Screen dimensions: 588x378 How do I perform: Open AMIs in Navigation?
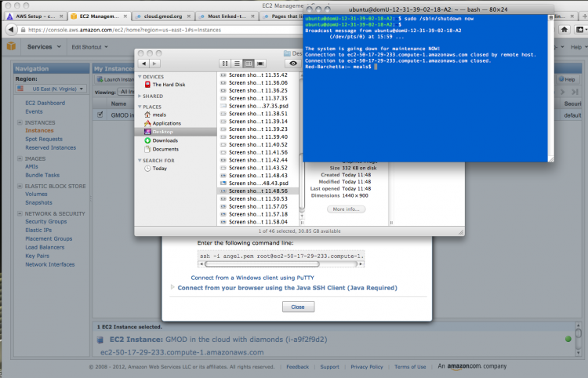pyautogui.click(x=31, y=166)
